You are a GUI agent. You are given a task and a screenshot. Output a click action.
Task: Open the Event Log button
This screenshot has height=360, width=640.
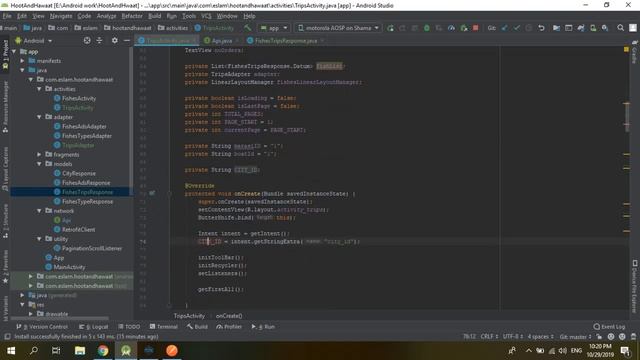(x=609, y=327)
